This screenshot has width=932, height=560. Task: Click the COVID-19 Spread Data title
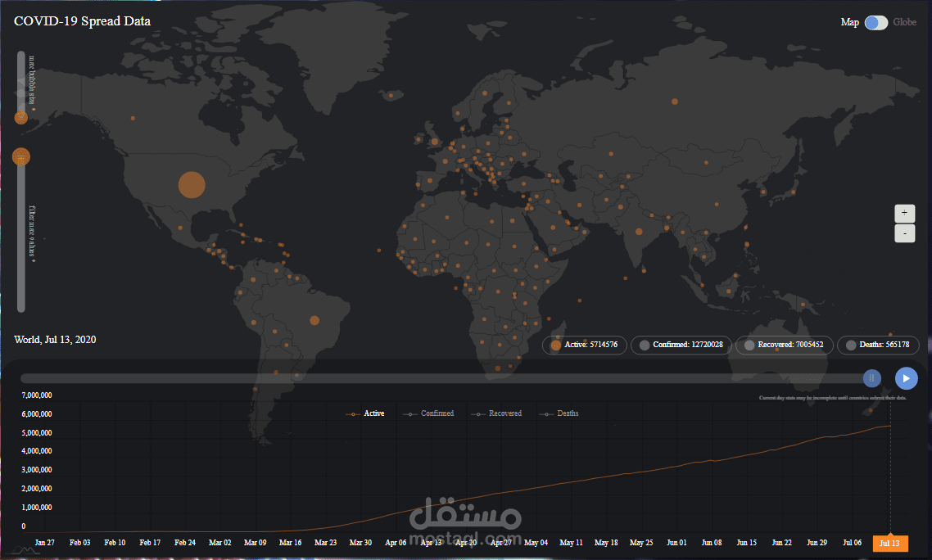(x=82, y=21)
